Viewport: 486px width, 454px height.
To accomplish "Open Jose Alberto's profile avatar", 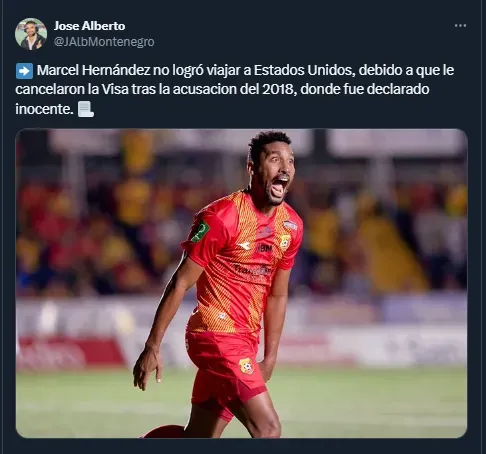I will [x=31, y=34].
